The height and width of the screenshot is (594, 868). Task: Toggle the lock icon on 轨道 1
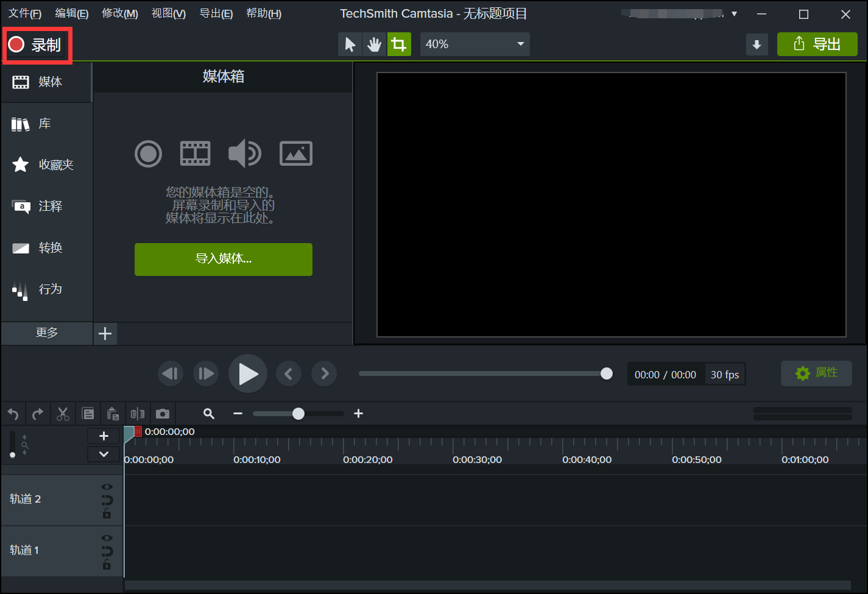tap(107, 565)
